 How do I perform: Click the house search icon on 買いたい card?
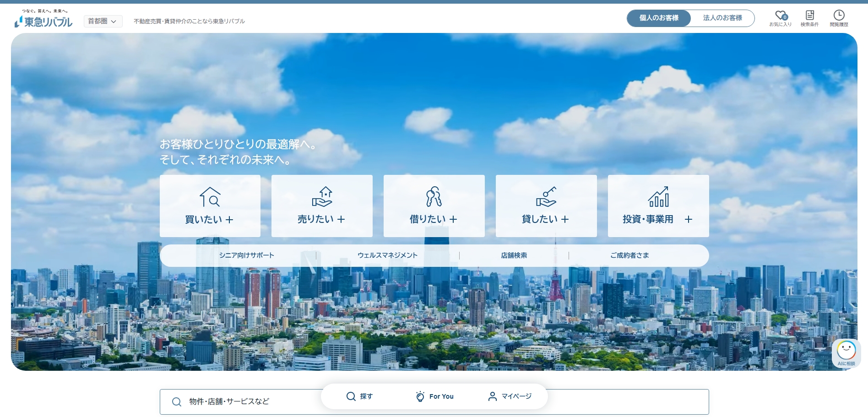(x=210, y=197)
